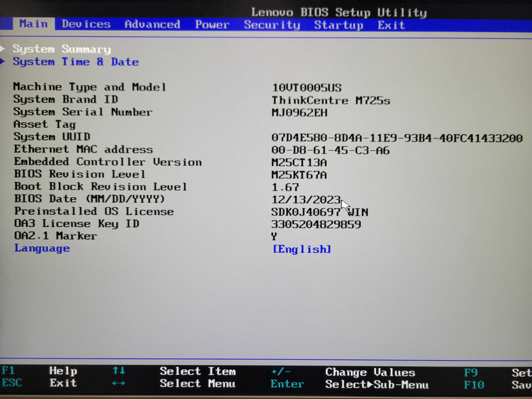
Task: Select the arrow icon beside System Summary
Action: click(x=4, y=49)
